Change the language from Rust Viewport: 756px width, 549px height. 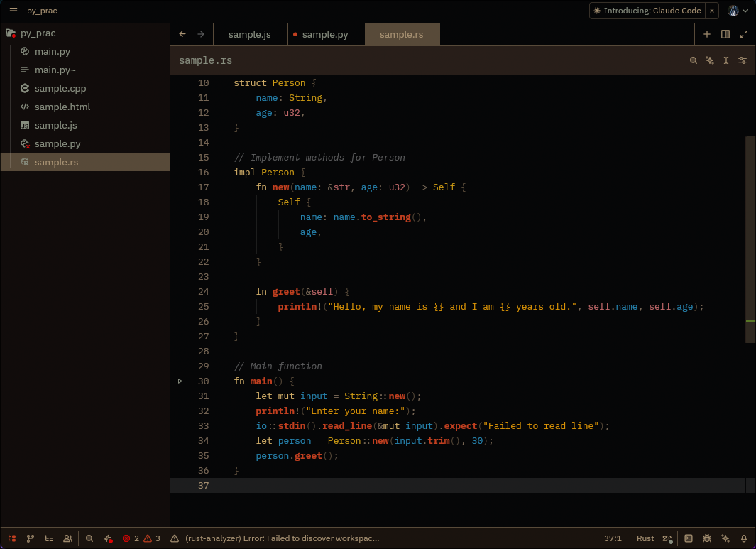click(x=645, y=538)
